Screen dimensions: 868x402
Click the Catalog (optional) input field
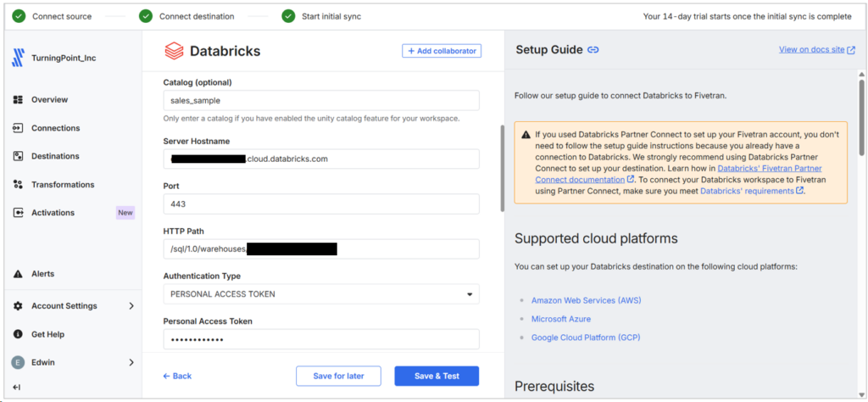(321, 100)
